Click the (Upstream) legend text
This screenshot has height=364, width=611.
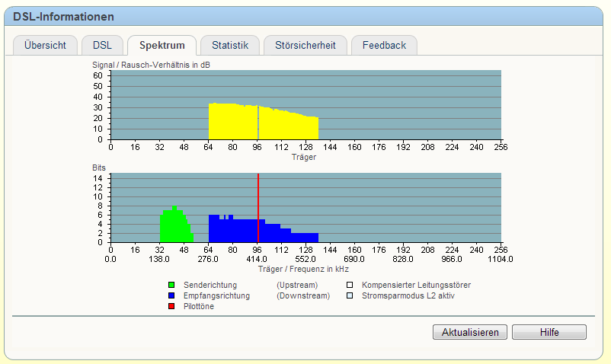(x=297, y=285)
